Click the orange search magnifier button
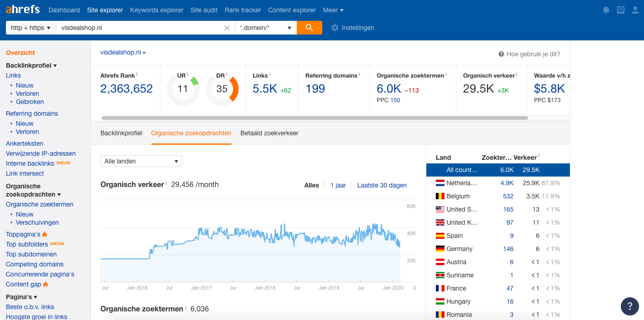This screenshot has width=644, height=320. 309,28
